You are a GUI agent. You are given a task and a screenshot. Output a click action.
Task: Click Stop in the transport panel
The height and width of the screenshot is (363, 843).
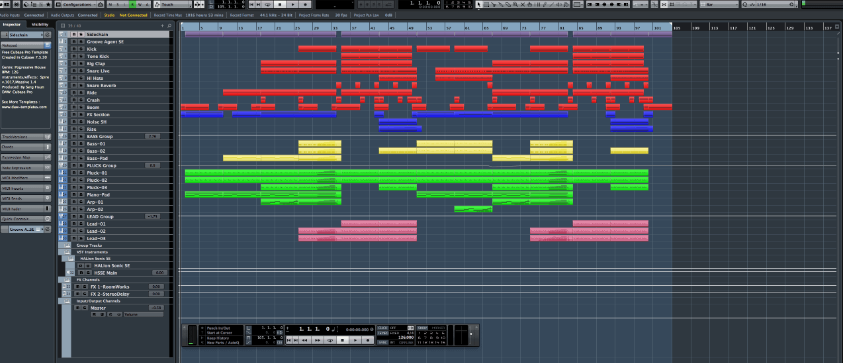point(342,340)
